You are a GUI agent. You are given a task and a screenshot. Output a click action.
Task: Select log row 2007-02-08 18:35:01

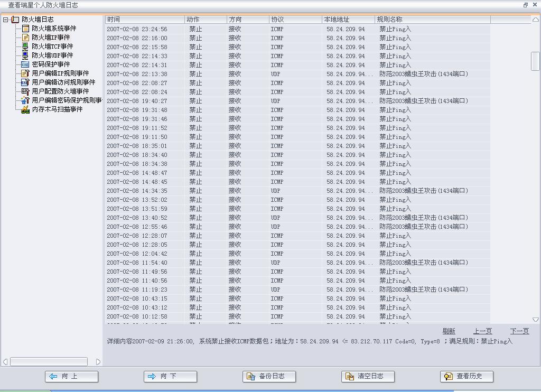click(x=298, y=146)
